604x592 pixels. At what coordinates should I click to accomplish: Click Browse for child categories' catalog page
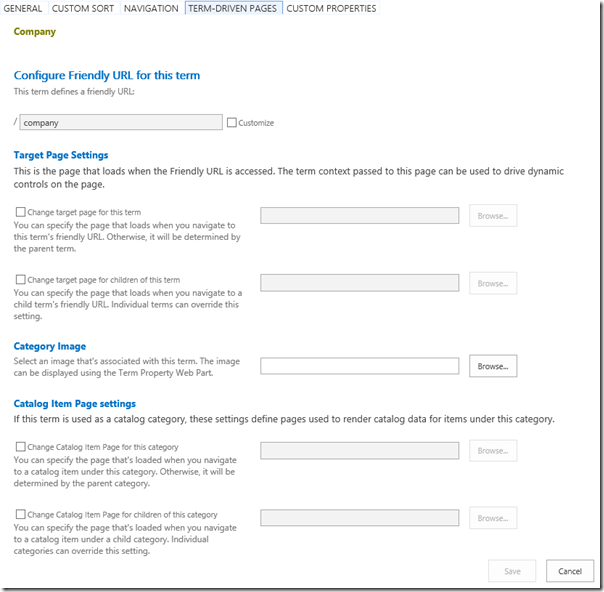click(x=493, y=518)
